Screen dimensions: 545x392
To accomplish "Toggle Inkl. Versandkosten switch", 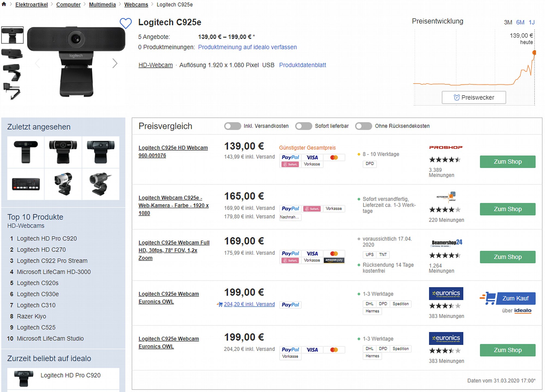I will coord(232,126).
